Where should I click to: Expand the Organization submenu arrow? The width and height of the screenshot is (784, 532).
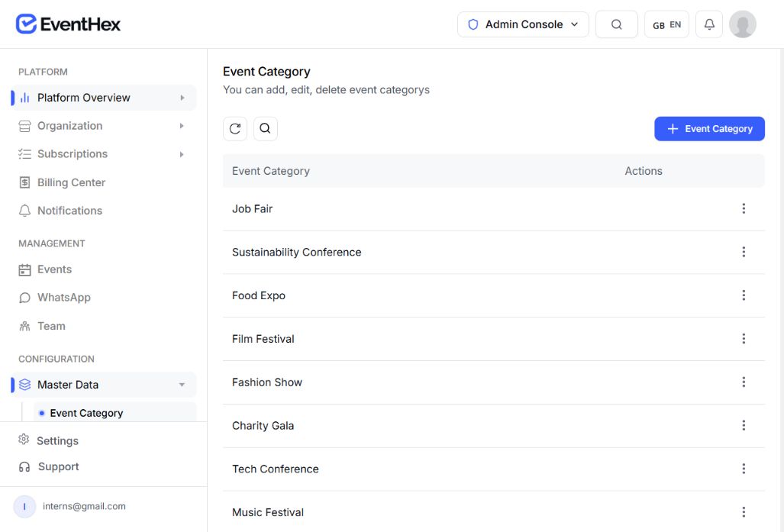[182, 126]
